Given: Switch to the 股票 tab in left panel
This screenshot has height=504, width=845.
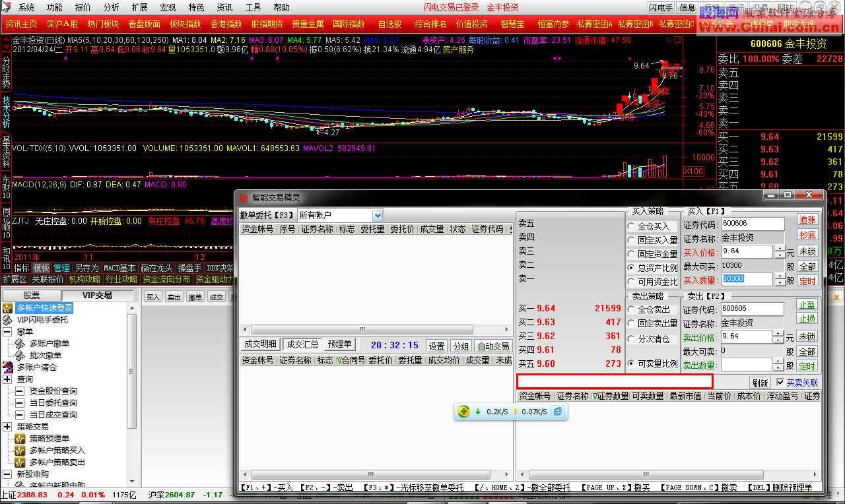Looking at the screenshot, I should (x=32, y=296).
